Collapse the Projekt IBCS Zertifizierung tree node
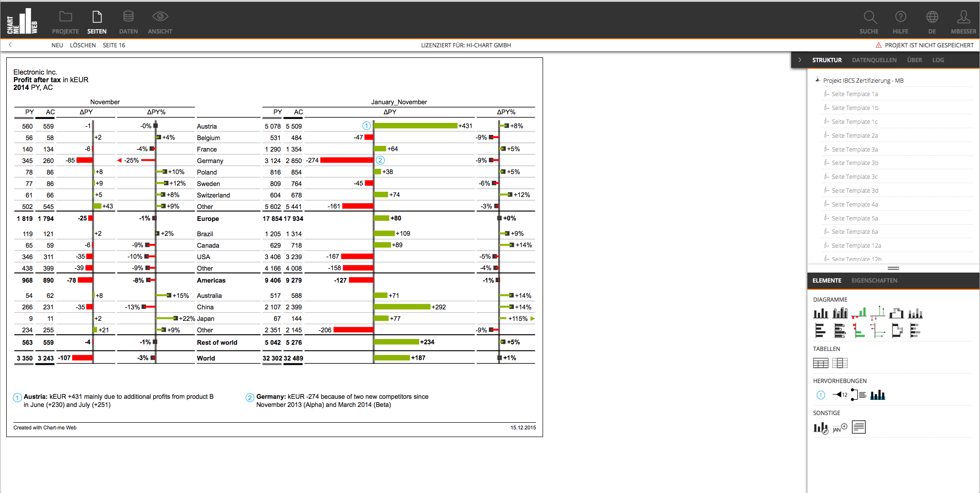This screenshot has width=980, height=493. 817,80
